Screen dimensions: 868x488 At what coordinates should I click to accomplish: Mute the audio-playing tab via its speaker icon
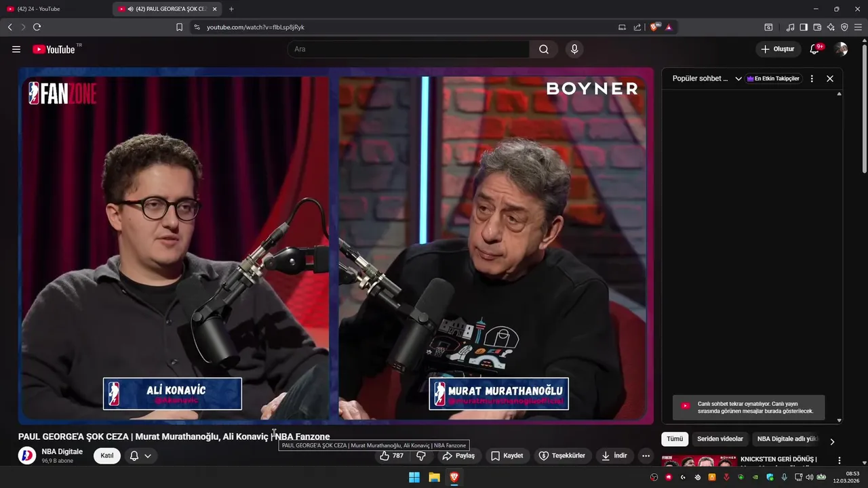pos(130,9)
